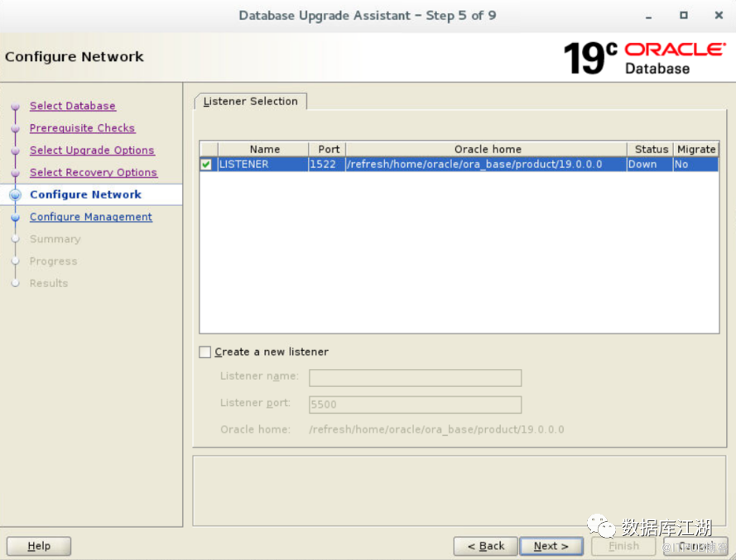736x560 pixels.
Task: Click the Progress step label
Action: (53, 261)
